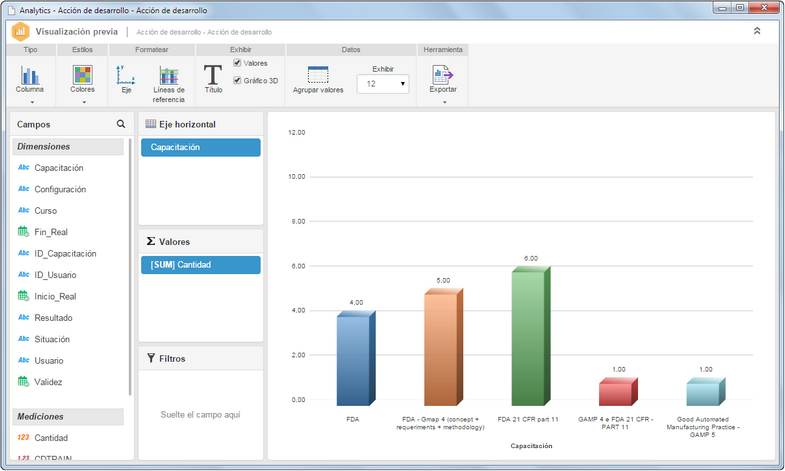Click the Capacitación axis title below chart
Image resolution: width=785 pixels, height=471 pixels.
(x=531, y=445)
